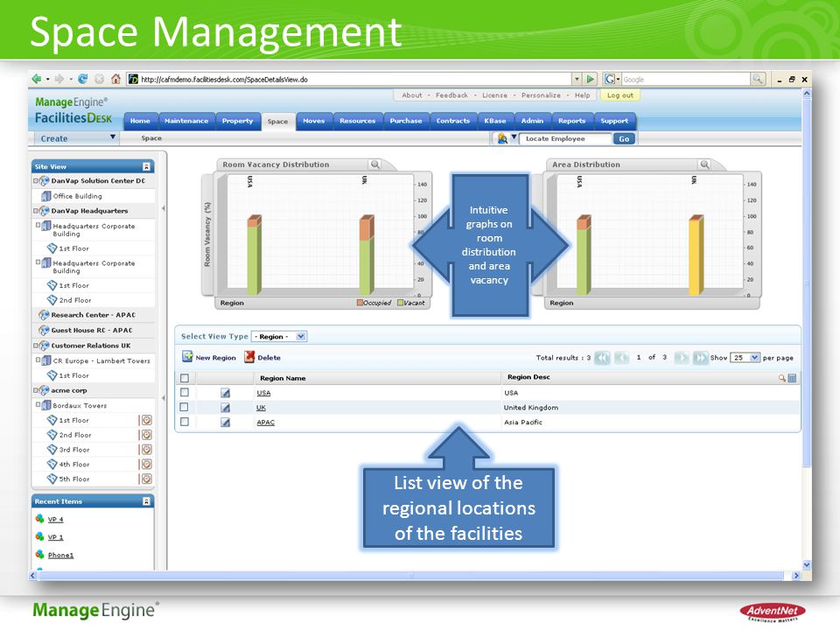Image resolution: width=840 pixels, height=630 pixels.
Task: Open Select View Type Region dropdown
Action: pyautogui.click(x=279, y=336)
